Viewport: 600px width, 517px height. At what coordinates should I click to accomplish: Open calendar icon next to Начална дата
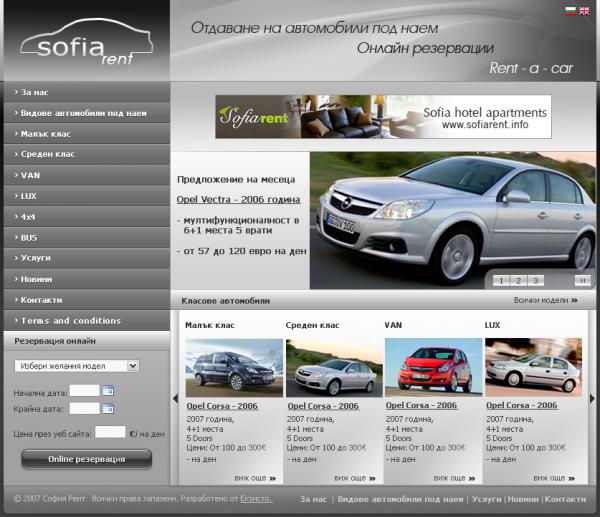pos(108,391)
